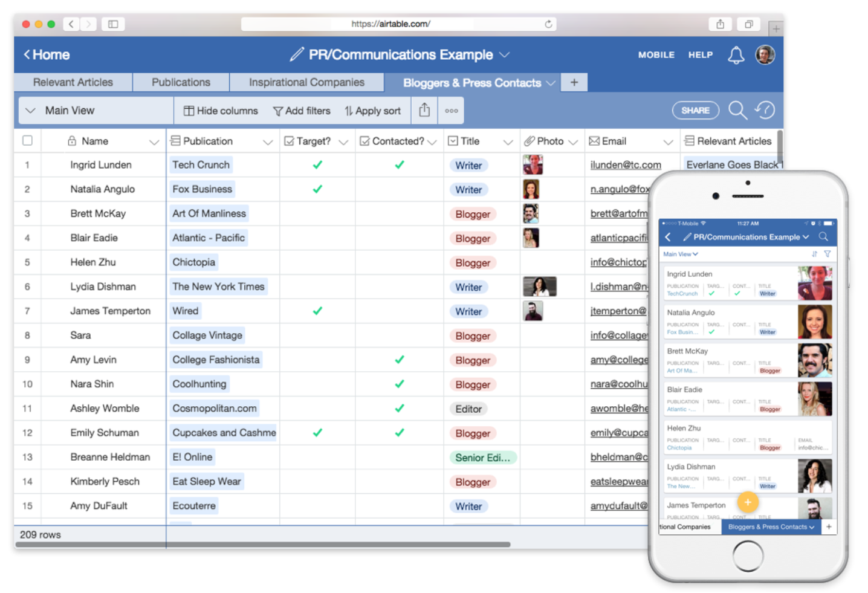868x593 pixels.
Task: Click the export share-view icon in toolbar
Action: pos(425,110)
